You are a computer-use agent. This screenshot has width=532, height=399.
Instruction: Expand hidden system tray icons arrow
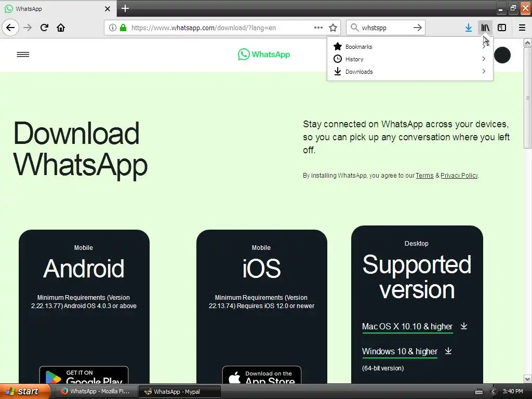[494, 392]
